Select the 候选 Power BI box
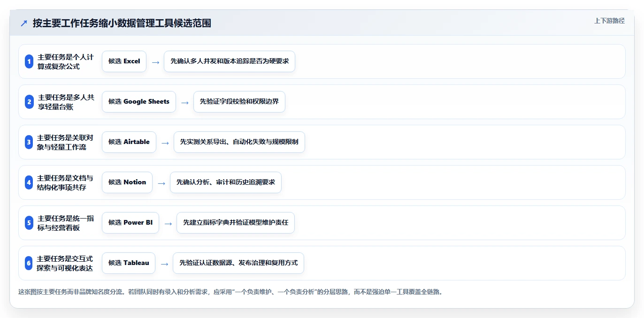Image resolution: width=644 pixels, height=318 pixels. pyautogui.click(x=130, y=223)
